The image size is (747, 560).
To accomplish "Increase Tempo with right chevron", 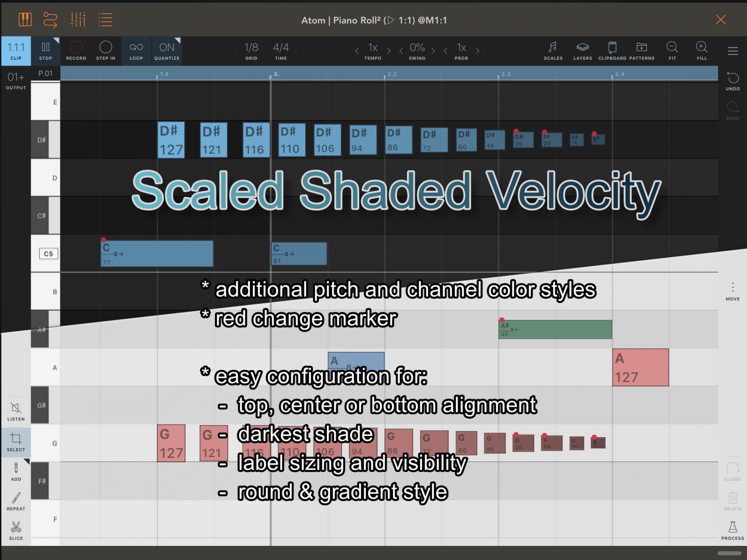I will (389, 51).
